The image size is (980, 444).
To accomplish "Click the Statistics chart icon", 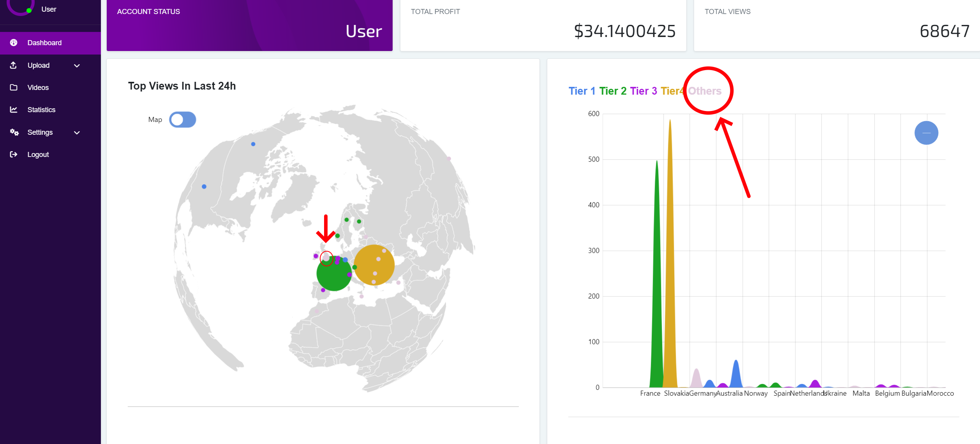I will pos(14,109).
